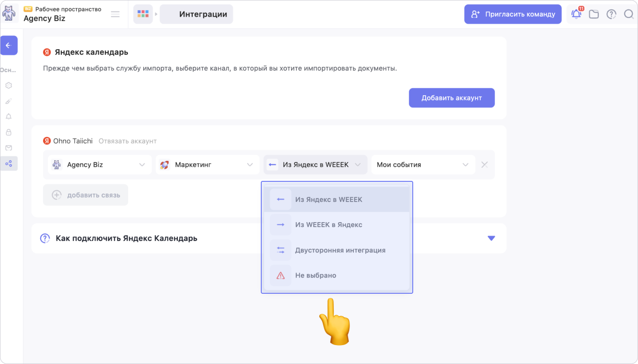
Task: Click the Добавить аккаунт button
Action: [x=451, y=98]
